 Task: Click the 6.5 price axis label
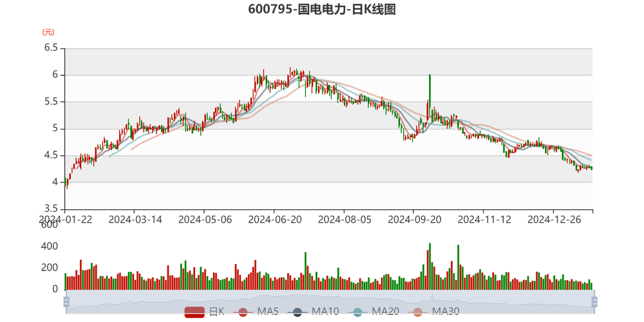click(x=51, y=48)
